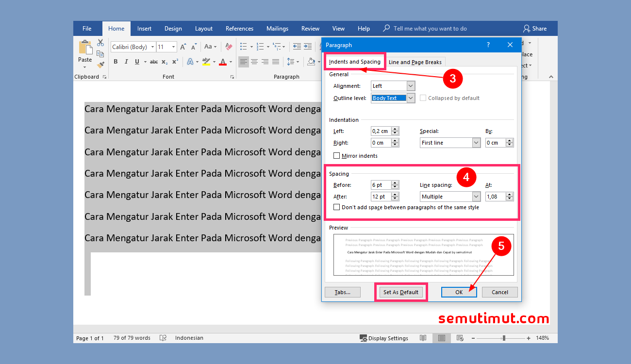Decrease font size with the shrink font icon

click(x=194, y=47)
